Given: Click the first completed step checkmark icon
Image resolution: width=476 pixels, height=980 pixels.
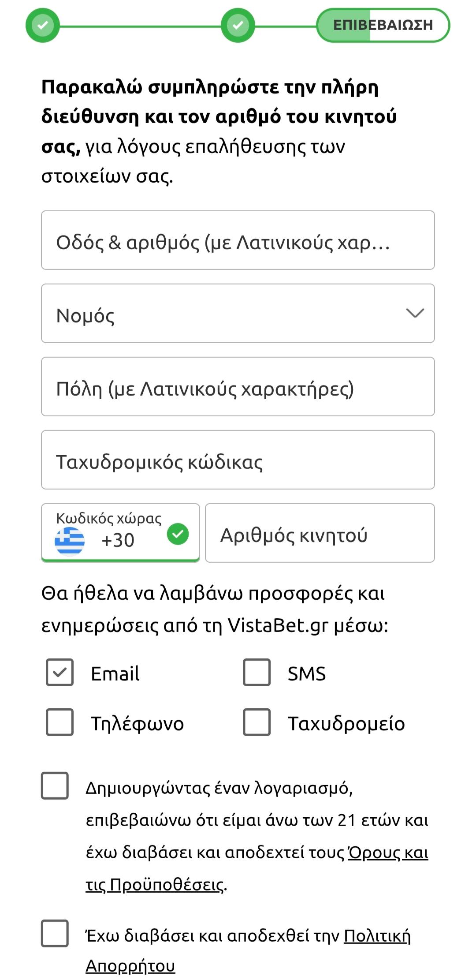Looking at the screenshot, I should pyautogui.click(x=42, y=26).
